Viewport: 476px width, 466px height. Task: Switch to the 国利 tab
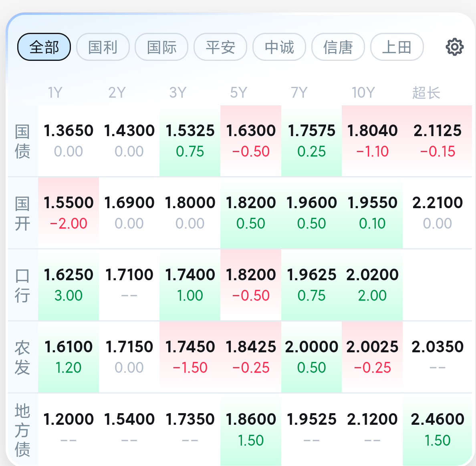point(103,47)
